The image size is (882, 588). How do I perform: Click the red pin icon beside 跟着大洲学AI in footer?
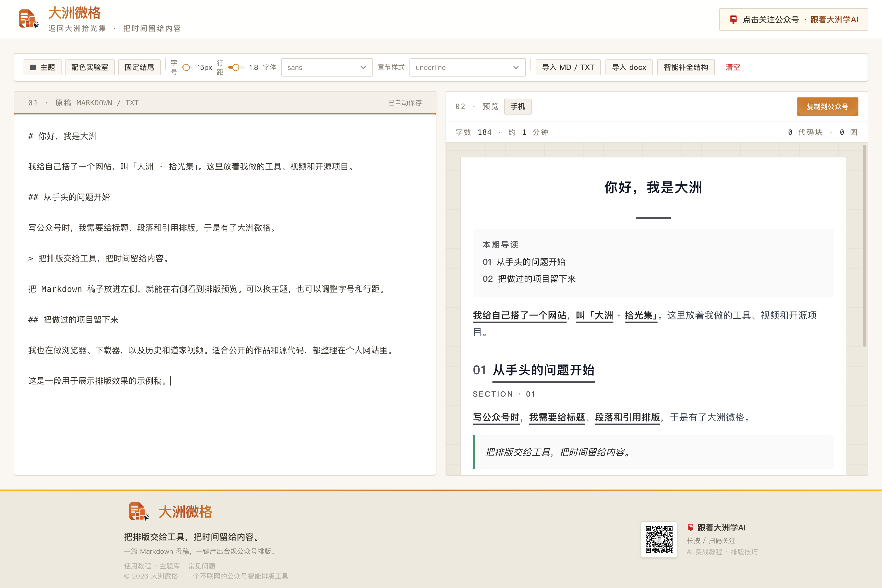tap(690, 528)
